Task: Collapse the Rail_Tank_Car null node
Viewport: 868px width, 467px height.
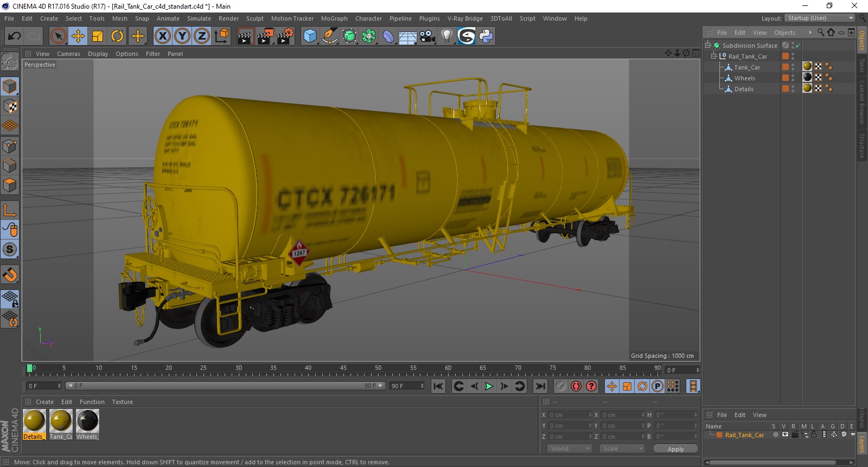Action: point(714,56)
